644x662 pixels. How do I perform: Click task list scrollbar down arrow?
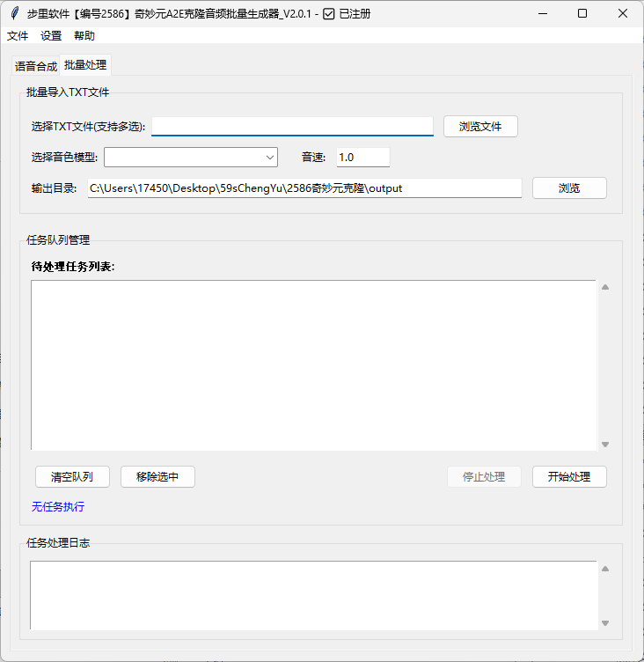coord(605,445)
